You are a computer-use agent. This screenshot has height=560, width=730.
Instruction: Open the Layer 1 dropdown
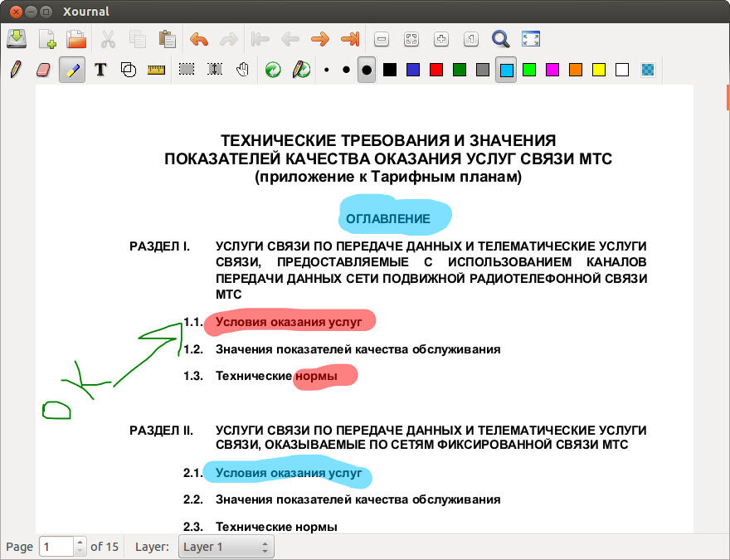click(x=226, y=547)
